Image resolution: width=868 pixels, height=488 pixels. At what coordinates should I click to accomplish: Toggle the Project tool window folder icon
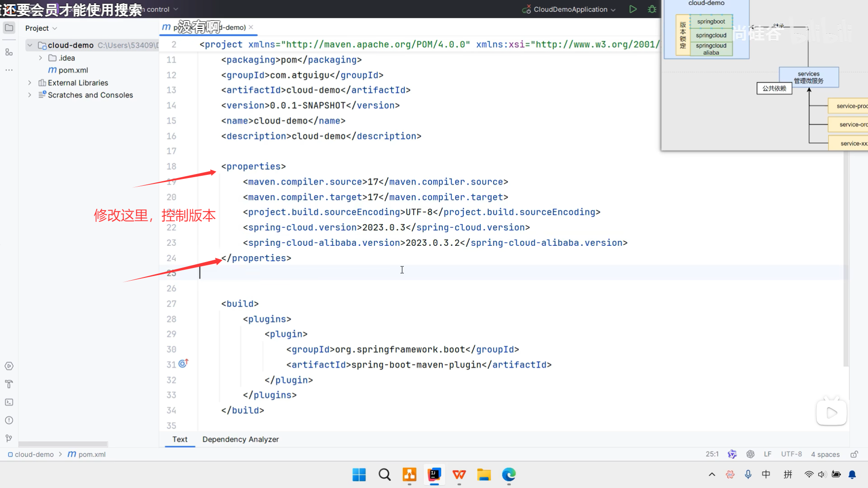[9, 28]
